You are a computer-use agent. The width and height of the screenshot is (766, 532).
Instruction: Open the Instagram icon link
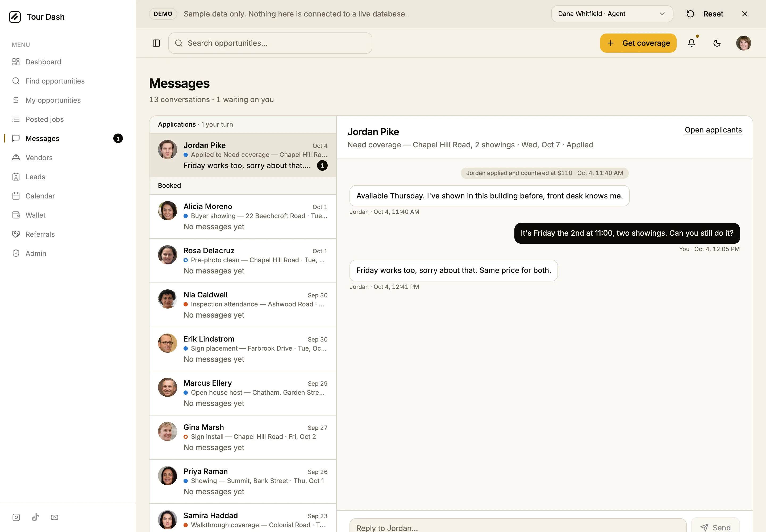(16, 517)
